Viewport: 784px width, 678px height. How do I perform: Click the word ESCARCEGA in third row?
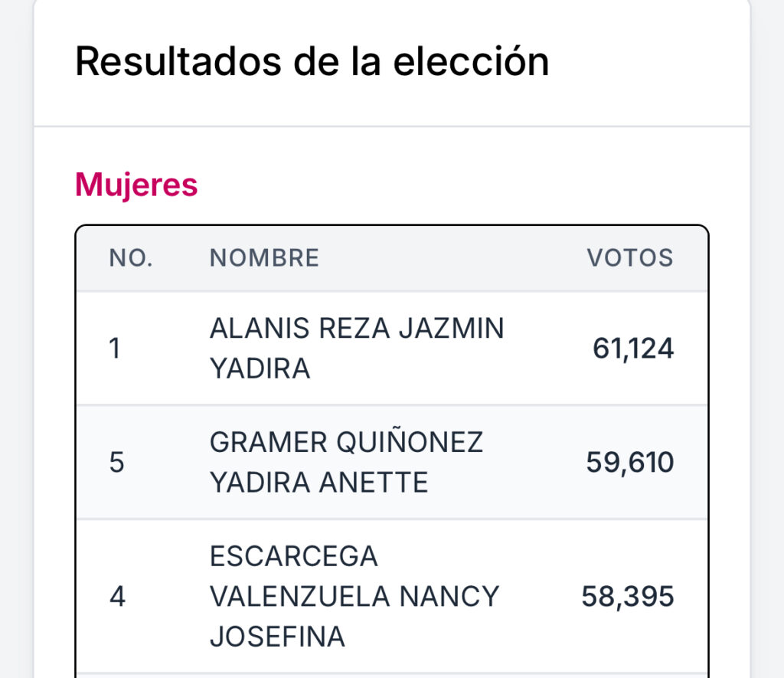pyautogui.click(x=293, y=556)
